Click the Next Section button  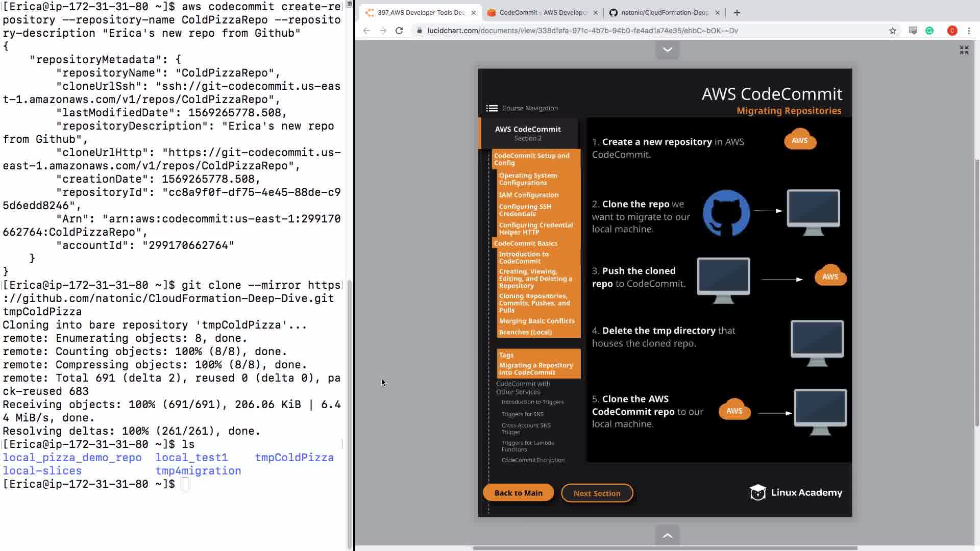[597, 493]
